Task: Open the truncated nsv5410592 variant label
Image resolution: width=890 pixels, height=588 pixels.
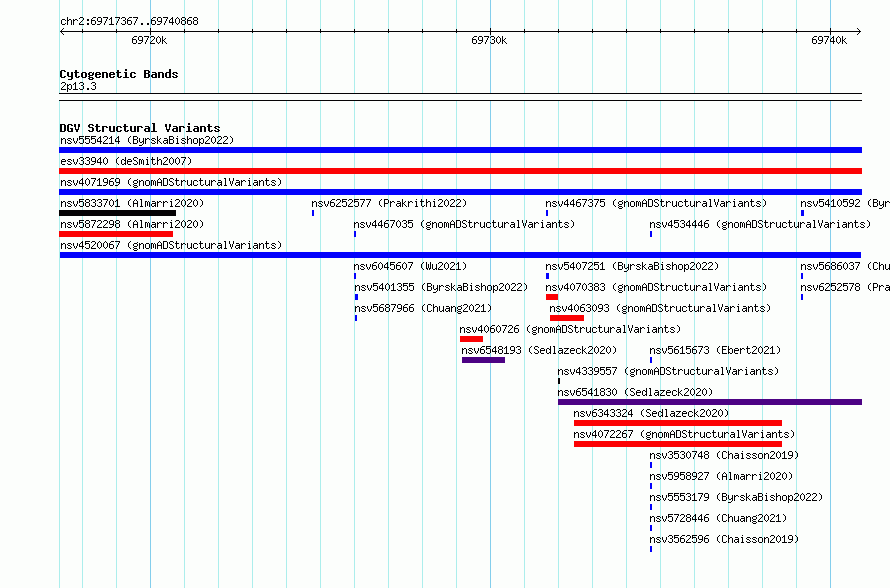Action: 845,203
